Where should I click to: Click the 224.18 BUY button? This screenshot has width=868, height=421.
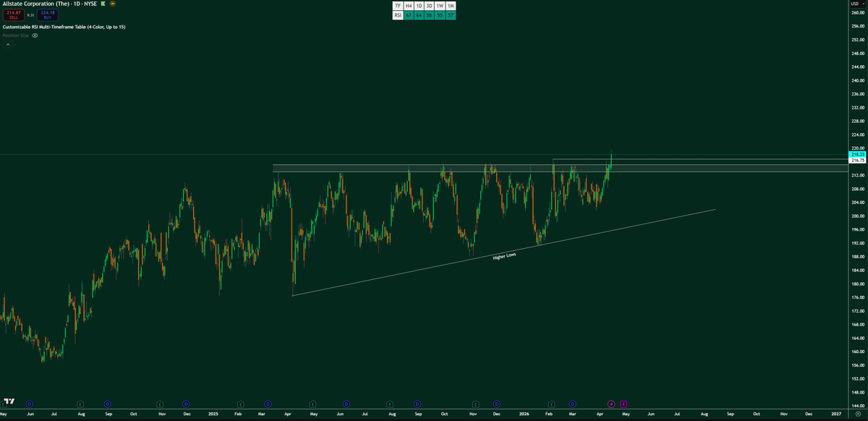pyautogui.click(x=48, y=15)
